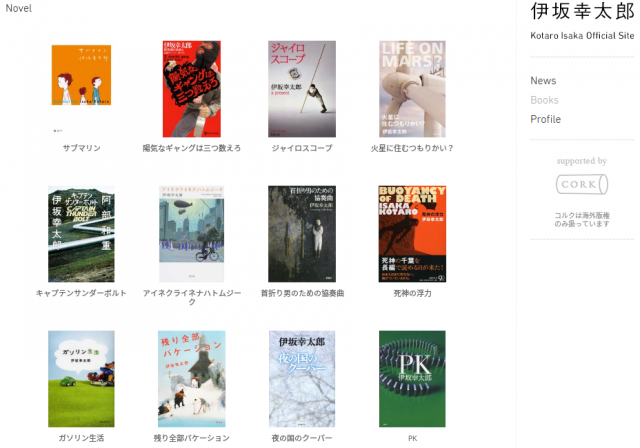Click the CORK sponsor logo
The height and width of the screenshot is (448, 640).
(x=582, y=184)
